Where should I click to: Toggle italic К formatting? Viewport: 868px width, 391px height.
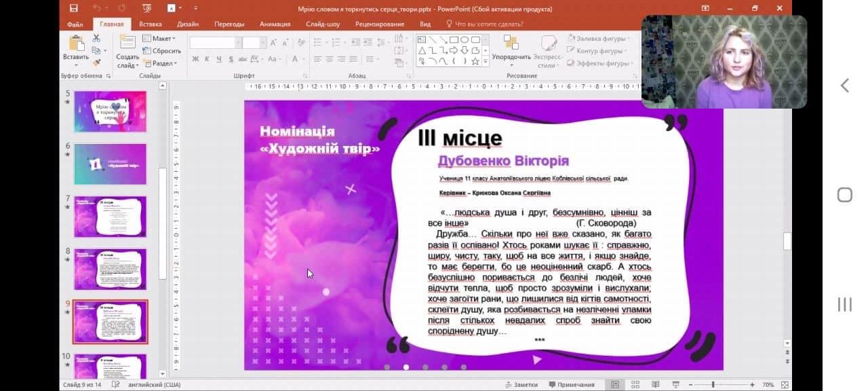[208, 59]
